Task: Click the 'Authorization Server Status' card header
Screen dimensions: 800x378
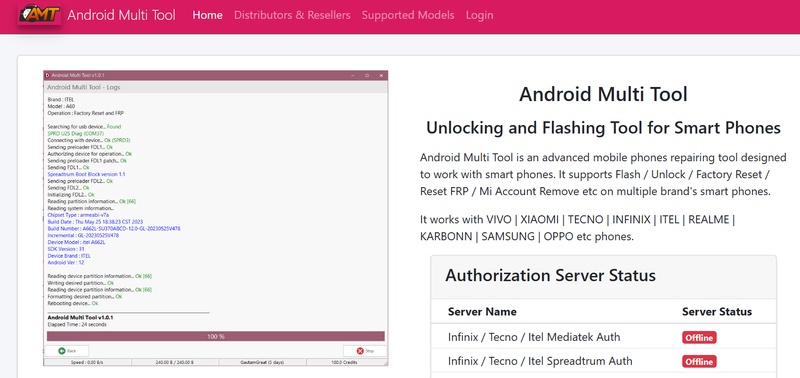Action: pyautogui.click(x=603, y=276)
